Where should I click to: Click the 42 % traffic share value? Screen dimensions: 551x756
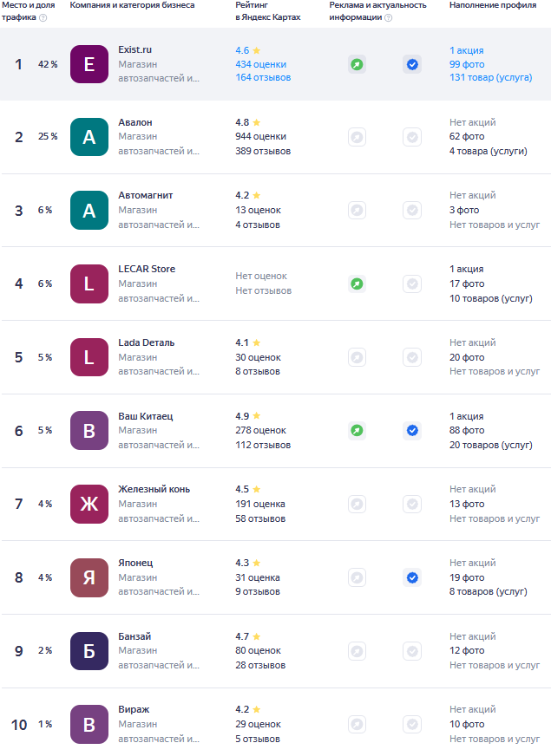tap(48, 64)
